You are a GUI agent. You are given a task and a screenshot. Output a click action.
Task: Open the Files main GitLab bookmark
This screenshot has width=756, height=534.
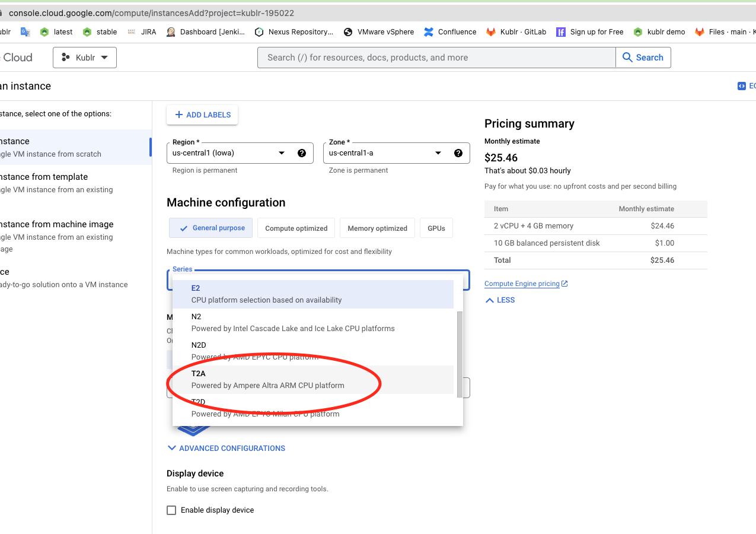pos(725,32)
